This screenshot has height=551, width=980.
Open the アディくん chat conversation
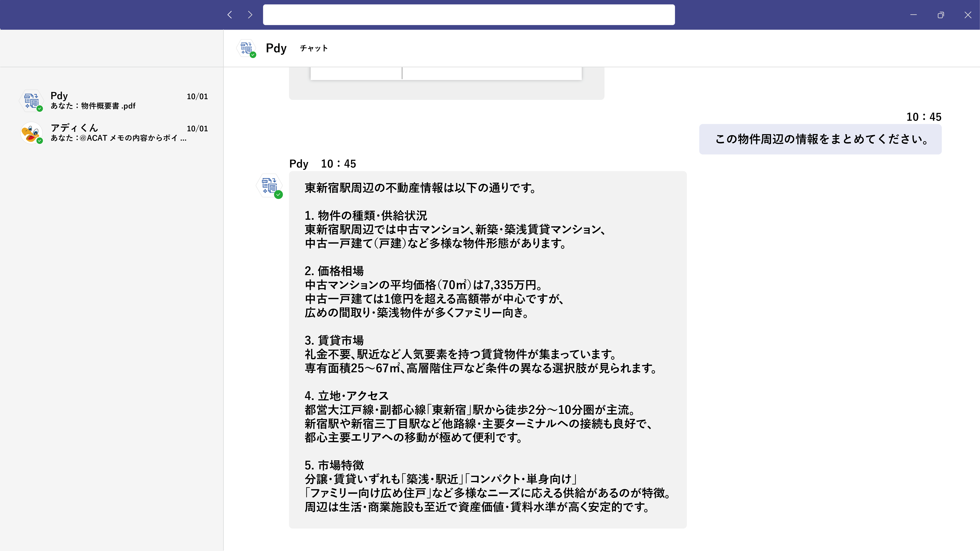click(114, 133)
